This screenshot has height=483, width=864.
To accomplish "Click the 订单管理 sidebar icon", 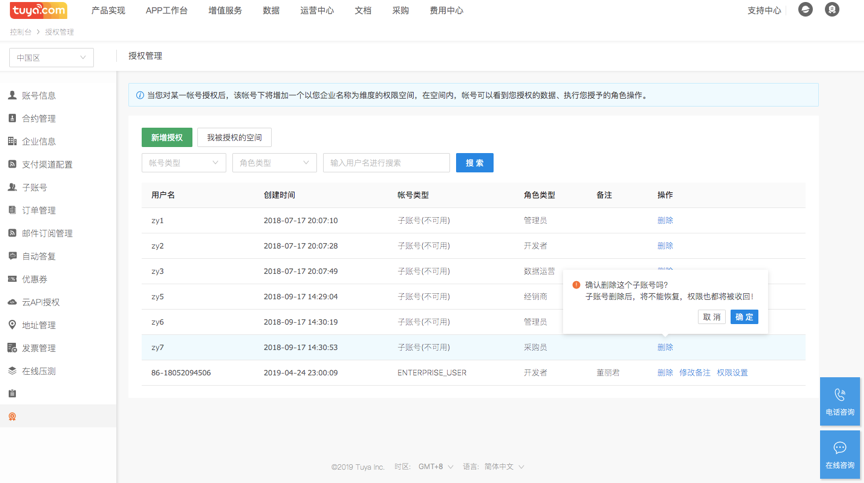I will 12,210.
